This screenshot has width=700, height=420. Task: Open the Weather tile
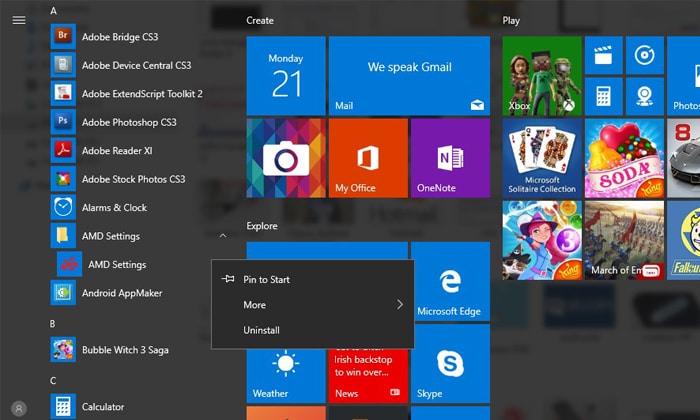[x=286, y=376]
